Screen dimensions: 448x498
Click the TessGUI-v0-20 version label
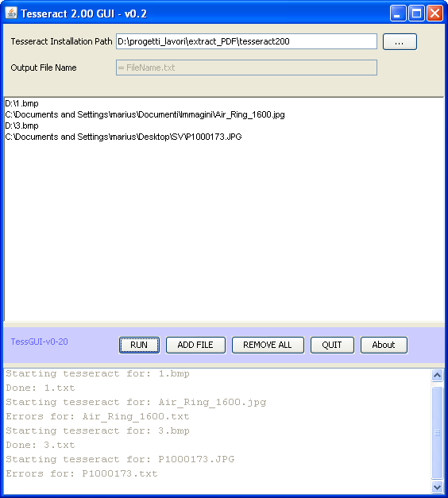(40, 342)
